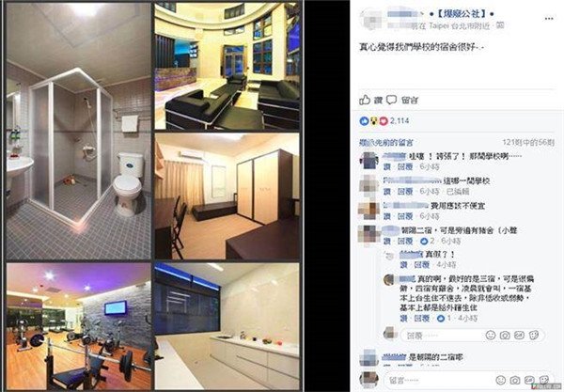Attach a photo to the reply field
564x392 pixels.
(x=505, y=336)
